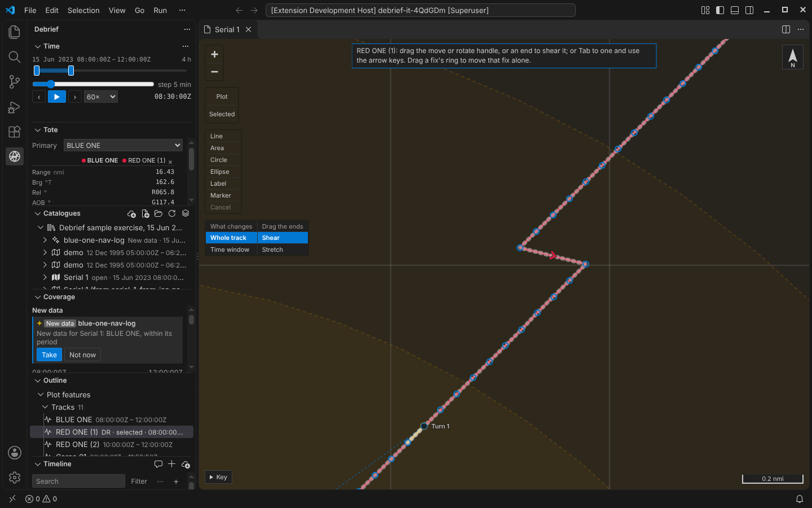
Task: Select RED ONE (2) track in Outline
Action: [x=112, y=444]
